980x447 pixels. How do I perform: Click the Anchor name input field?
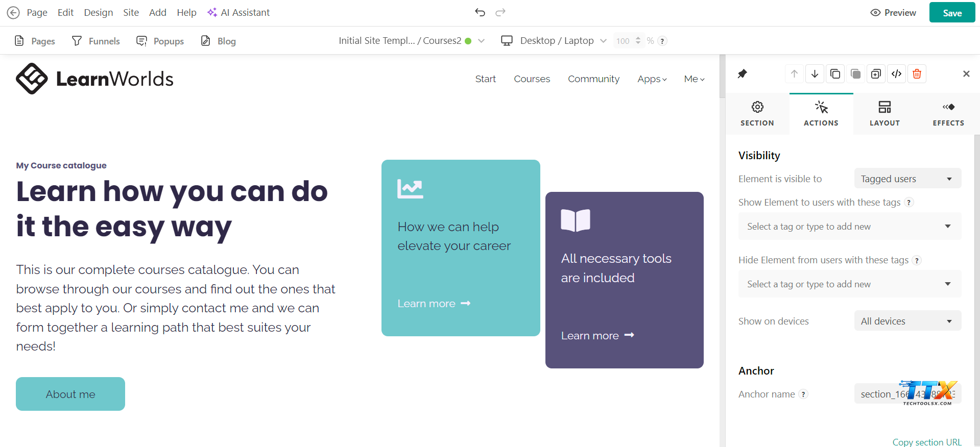[x=907, y=394]
